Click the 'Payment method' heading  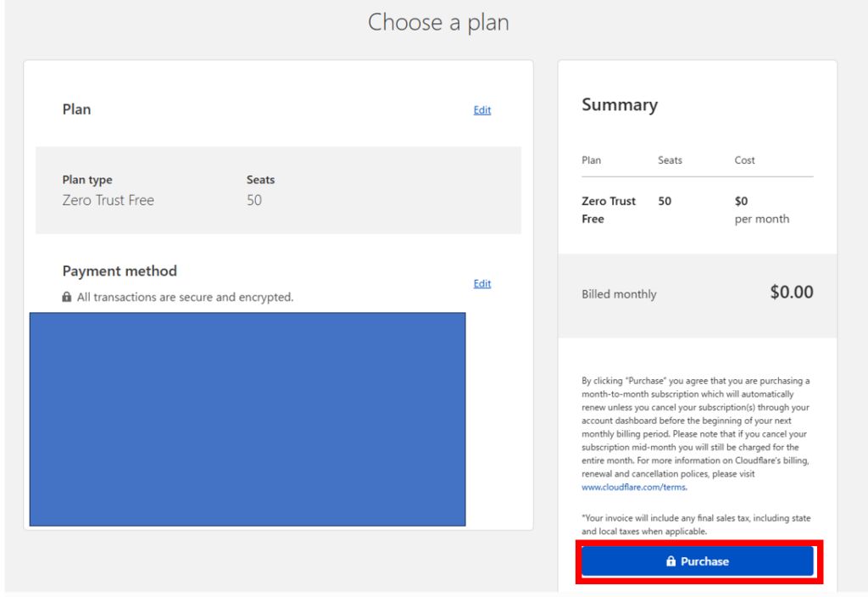coord(120,271)
